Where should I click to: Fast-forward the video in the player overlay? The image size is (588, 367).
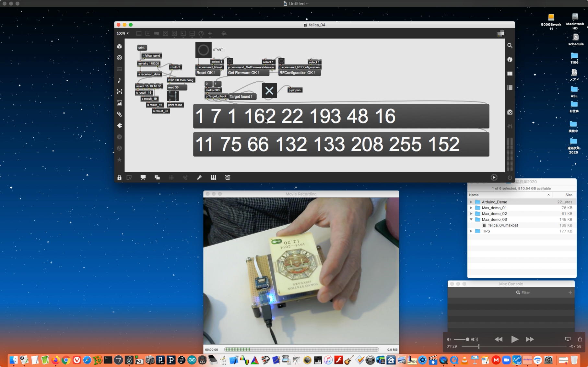click(x=530, y=339)
